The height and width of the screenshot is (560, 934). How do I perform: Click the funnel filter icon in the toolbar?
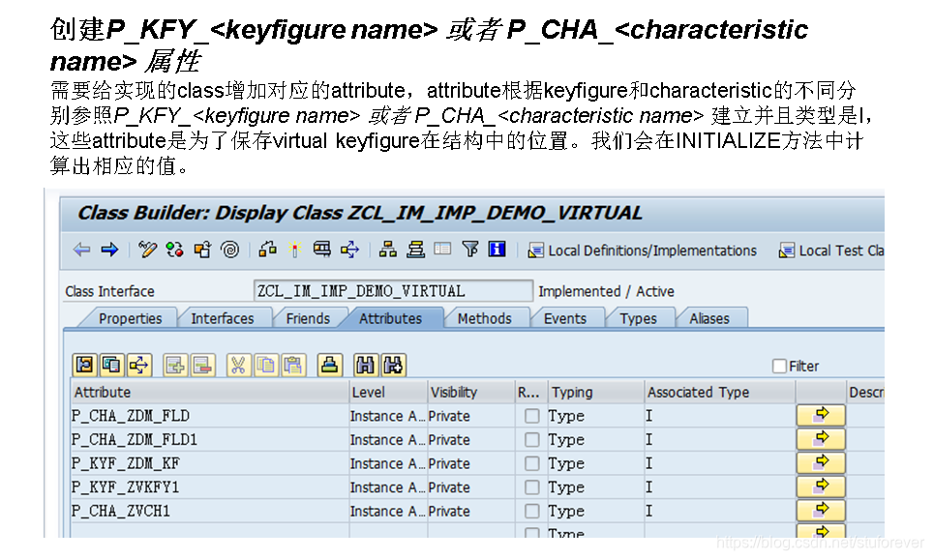tap(470, 250)
